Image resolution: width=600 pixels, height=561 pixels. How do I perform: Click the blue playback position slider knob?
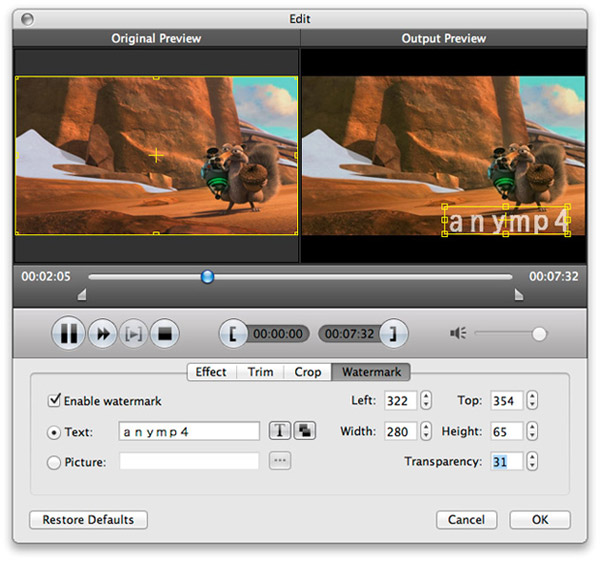(207, 277)
